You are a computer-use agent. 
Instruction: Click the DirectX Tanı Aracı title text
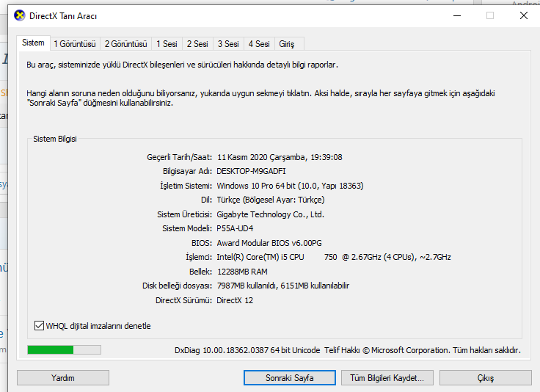(63, 16)
